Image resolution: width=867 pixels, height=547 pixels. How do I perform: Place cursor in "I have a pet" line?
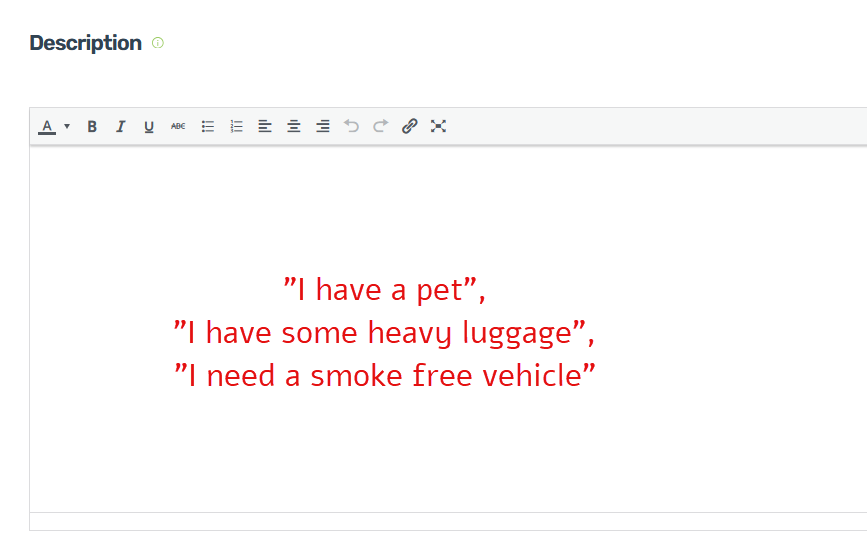pyautogui.click(x=384, y=290)
